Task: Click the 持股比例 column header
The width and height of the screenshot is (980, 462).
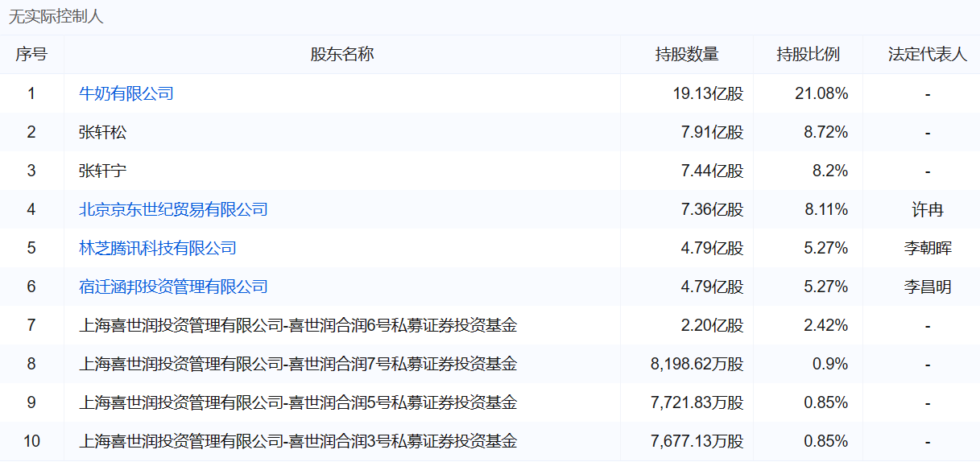Action: [808, 55]
